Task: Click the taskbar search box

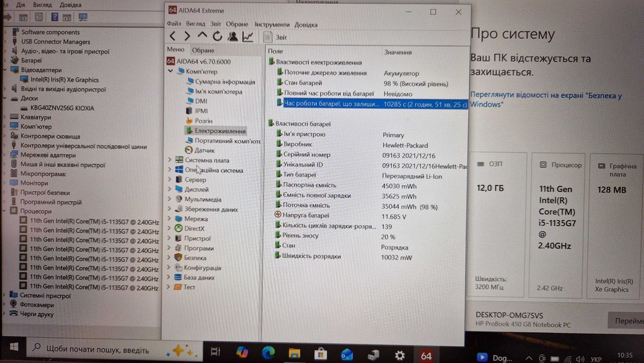Action: point(115,349)
